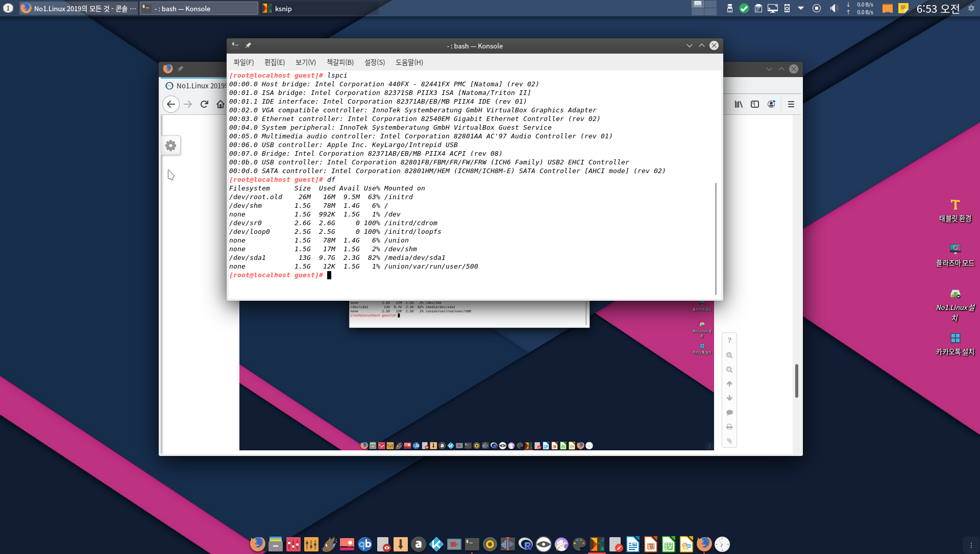This screenshot has width=980, height=554.
Task: Click the zoom out icon in page sidebar
Action: point(729,370)
